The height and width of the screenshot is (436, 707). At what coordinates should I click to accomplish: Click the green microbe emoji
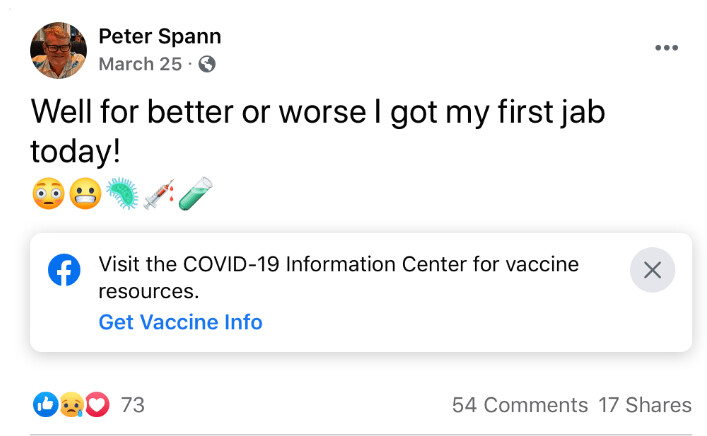point(120,194)
